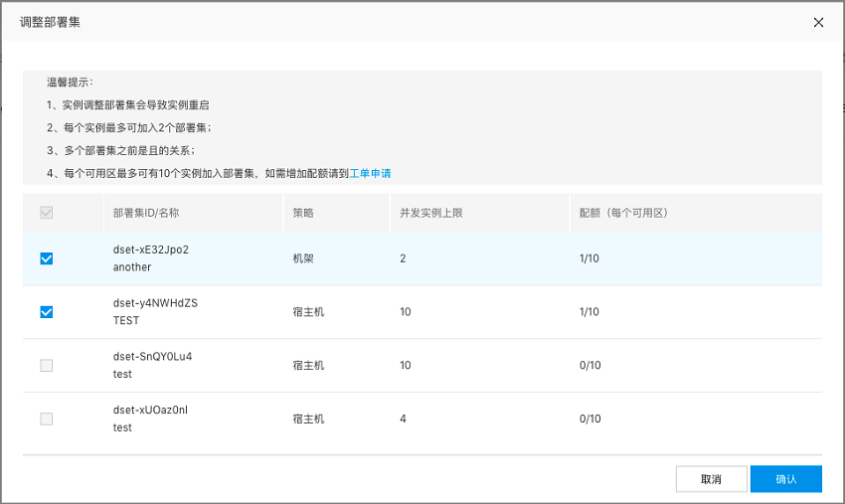
Task: Click the 配额（每个可用区）column header
Action: click(x=623, y=213)
